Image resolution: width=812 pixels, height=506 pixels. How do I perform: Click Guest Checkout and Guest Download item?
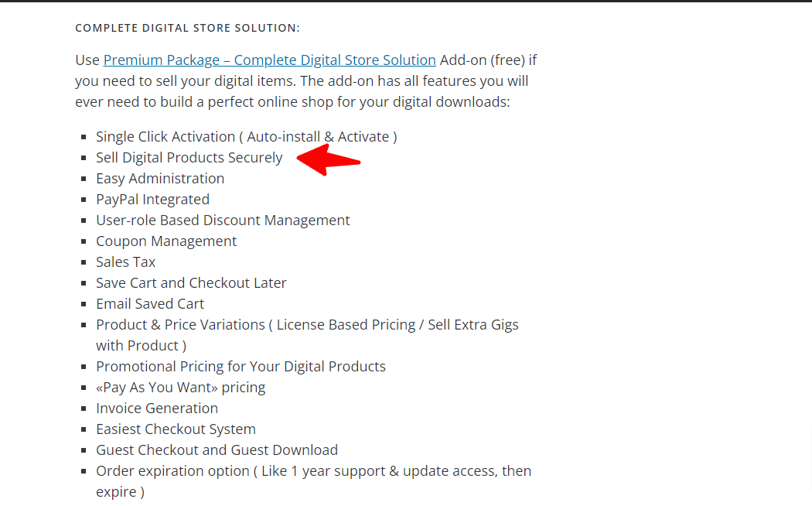(x=217, y=450)
